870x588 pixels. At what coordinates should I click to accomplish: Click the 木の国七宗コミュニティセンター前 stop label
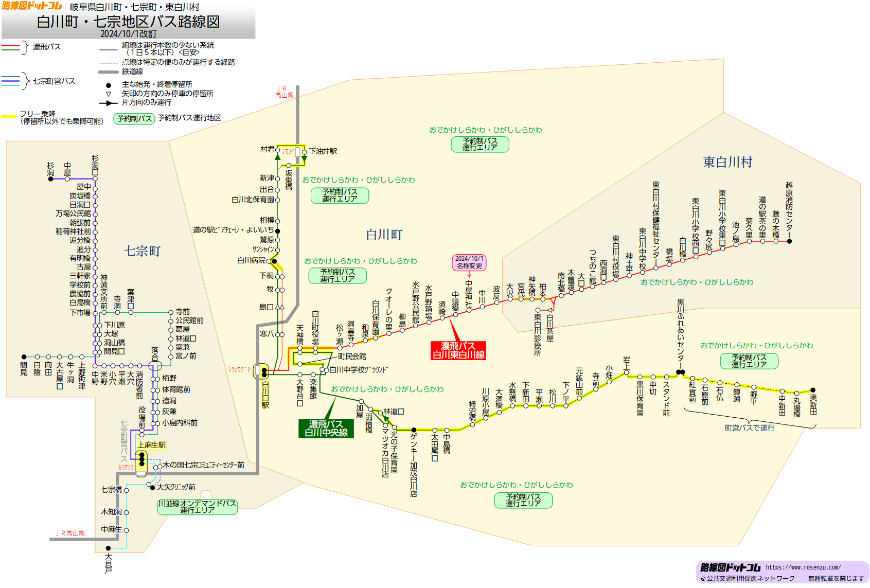click(203, 465)
